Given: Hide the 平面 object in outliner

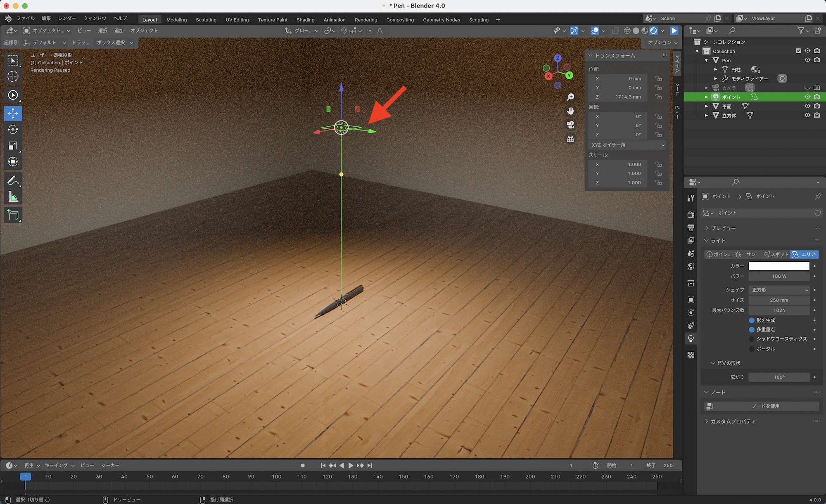Looking at the screenshot, I should tap(807, 106).
